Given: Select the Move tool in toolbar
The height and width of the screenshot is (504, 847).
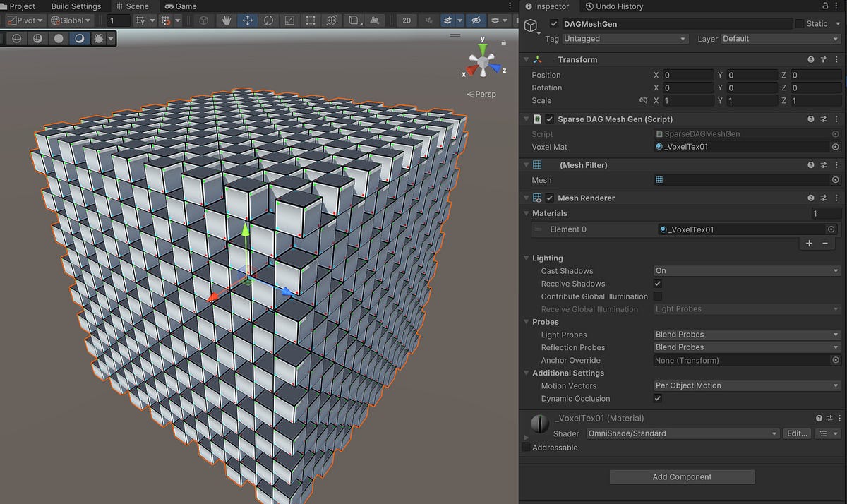Looking at the screenshot, I should tap(248, 20).
